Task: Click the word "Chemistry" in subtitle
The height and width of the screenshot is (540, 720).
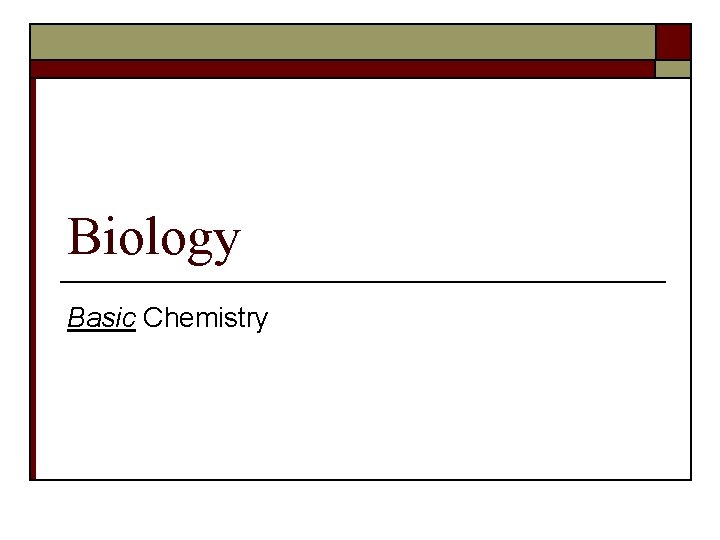Action: [206, 318]
